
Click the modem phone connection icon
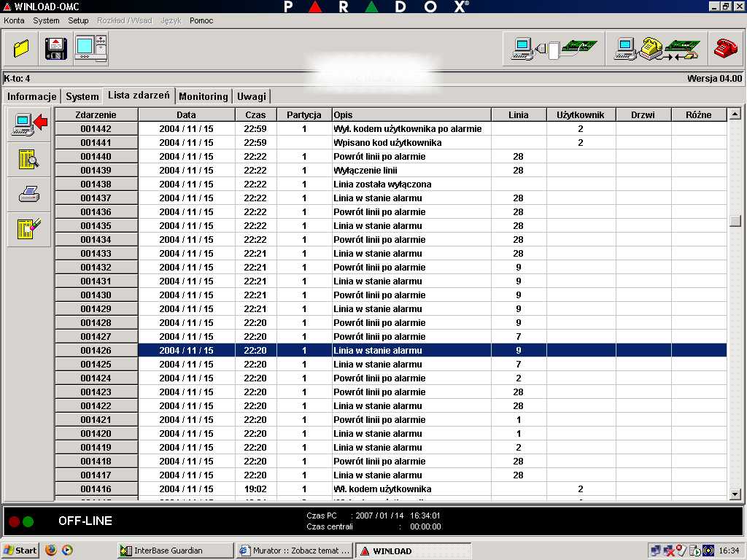(x=657, y=49)
